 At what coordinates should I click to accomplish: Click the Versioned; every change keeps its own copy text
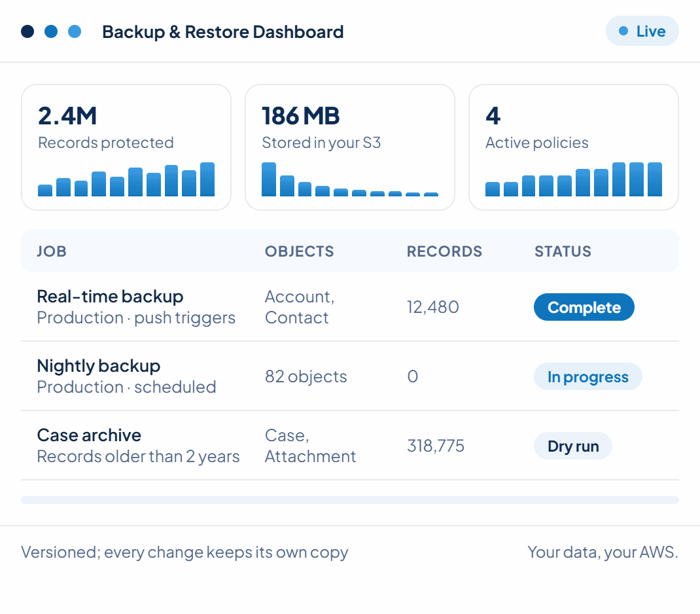[x=184, y=552]
